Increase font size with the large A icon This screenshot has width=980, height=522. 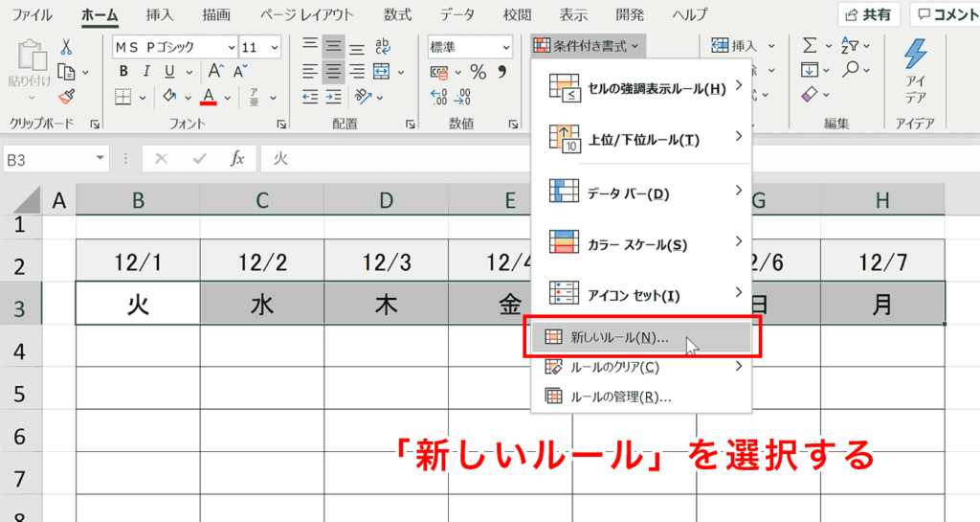(215, 72)
